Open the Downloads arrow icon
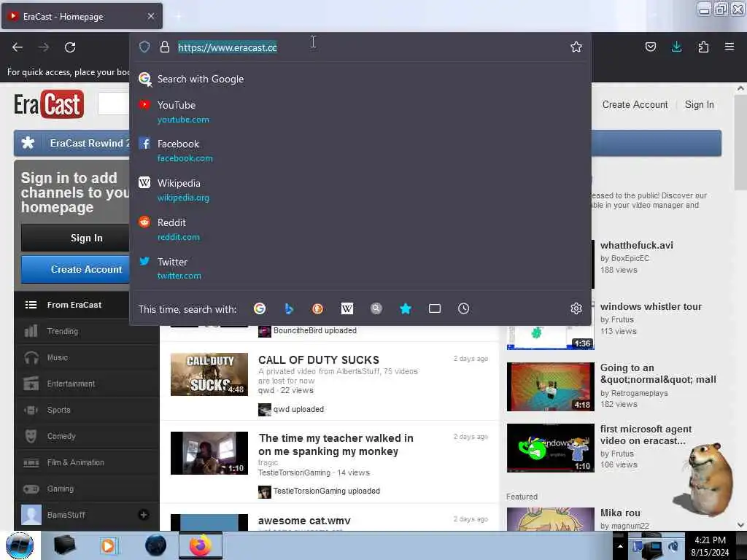This screenshot has height=560, width=747. click(676, 47)
